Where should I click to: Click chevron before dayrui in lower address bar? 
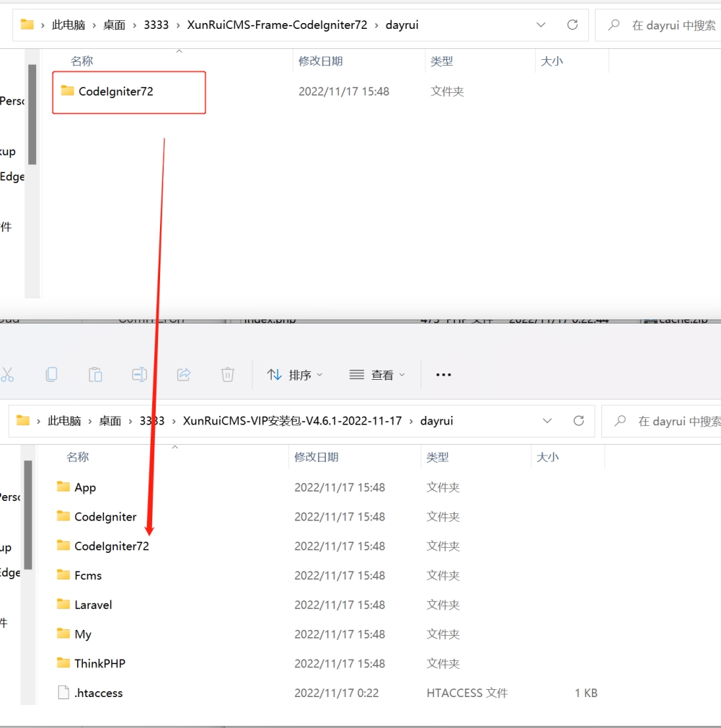[411, 421]
